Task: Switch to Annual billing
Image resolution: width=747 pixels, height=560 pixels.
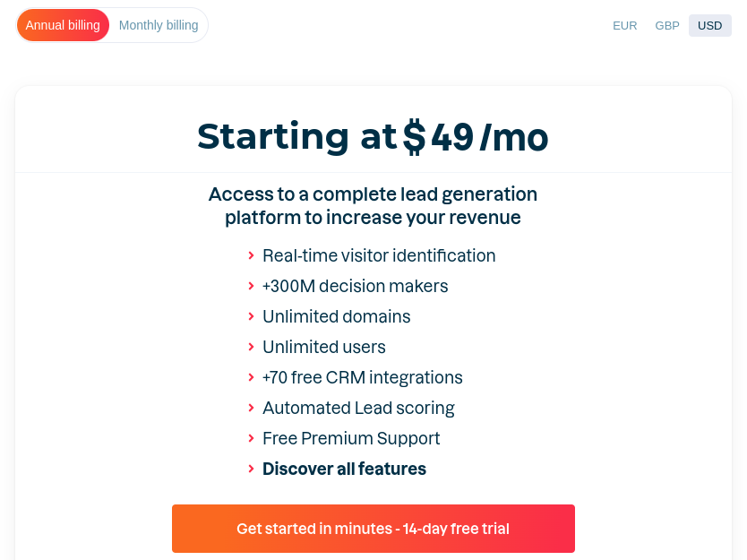Action: (63, 25)
